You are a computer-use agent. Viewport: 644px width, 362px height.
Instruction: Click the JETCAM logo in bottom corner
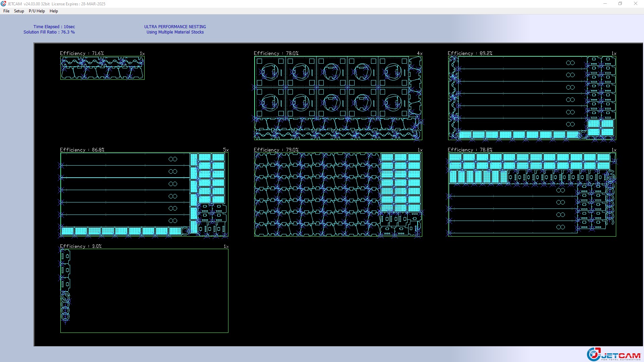pos(613,355)
